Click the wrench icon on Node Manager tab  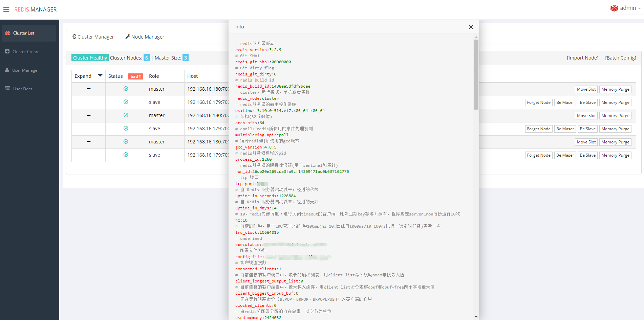pos(128,37)
